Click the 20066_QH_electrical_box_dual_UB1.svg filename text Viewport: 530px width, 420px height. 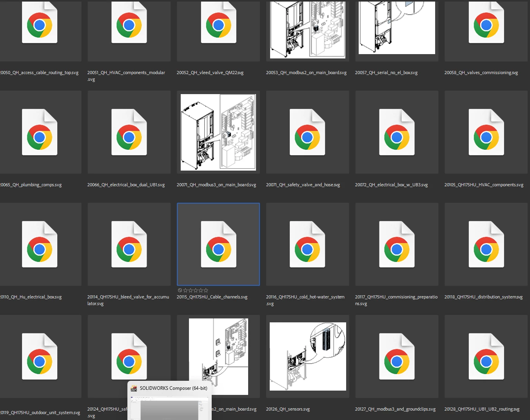[x=126, y=185]
